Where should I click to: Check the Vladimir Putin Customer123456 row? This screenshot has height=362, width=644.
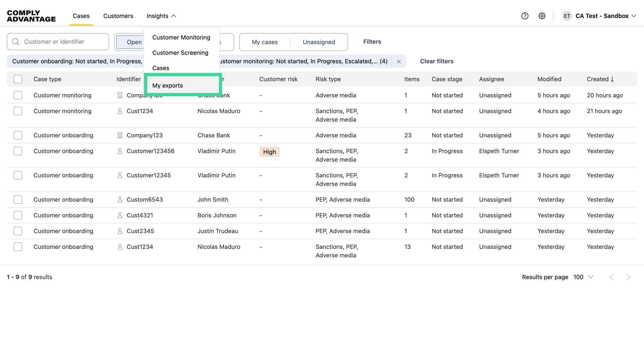18,151
